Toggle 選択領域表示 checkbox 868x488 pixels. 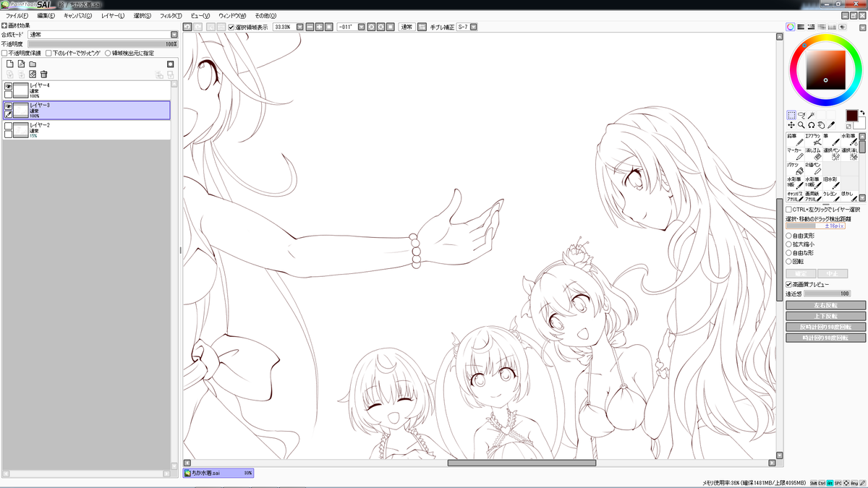pos(231,27)
